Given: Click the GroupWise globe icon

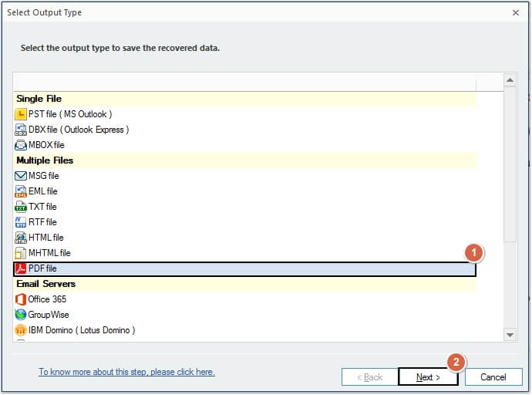Looking at the screenshot, I should click(x=21, y=315).
